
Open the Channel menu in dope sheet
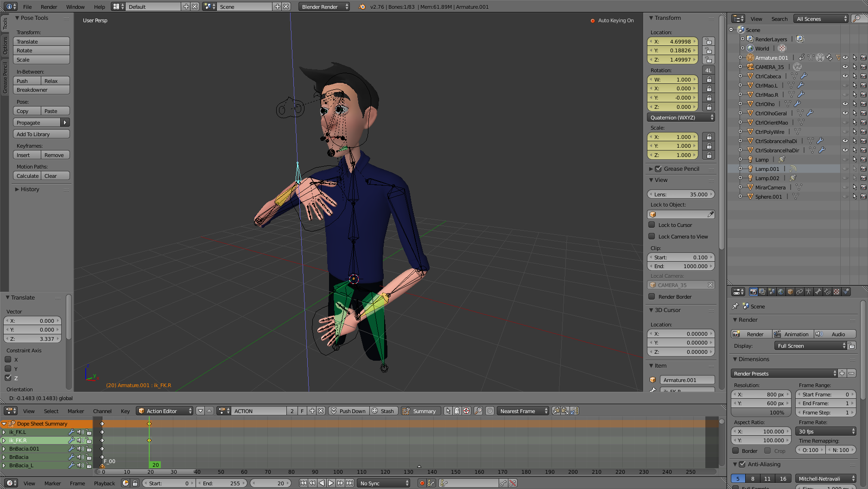[x=102, y=411]
